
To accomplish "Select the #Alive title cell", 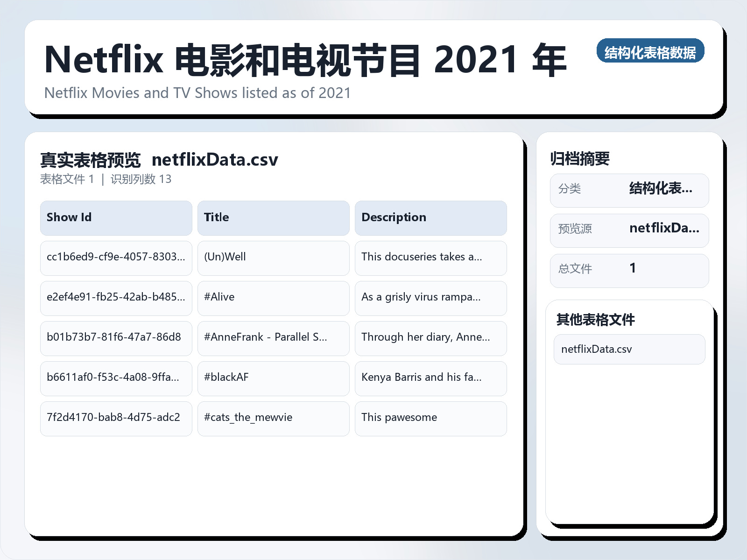I will point(273,298).
